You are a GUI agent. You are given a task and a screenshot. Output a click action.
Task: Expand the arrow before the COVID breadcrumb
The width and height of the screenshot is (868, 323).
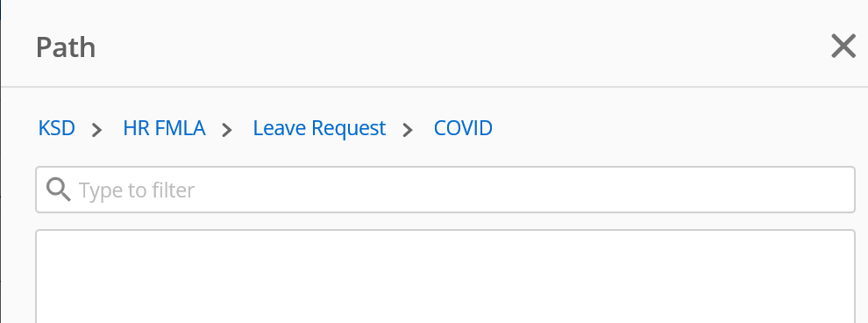(408, 130)
